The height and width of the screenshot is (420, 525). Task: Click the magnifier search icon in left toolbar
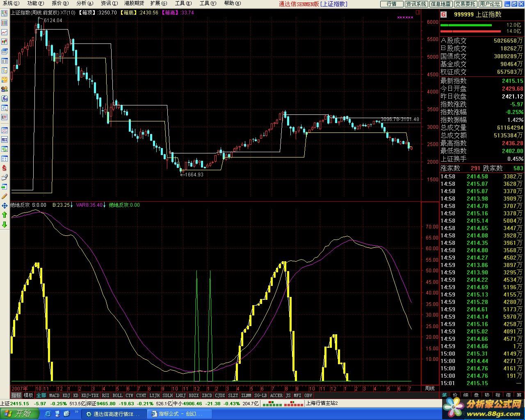pyautogui.click(x=5, y=108)
